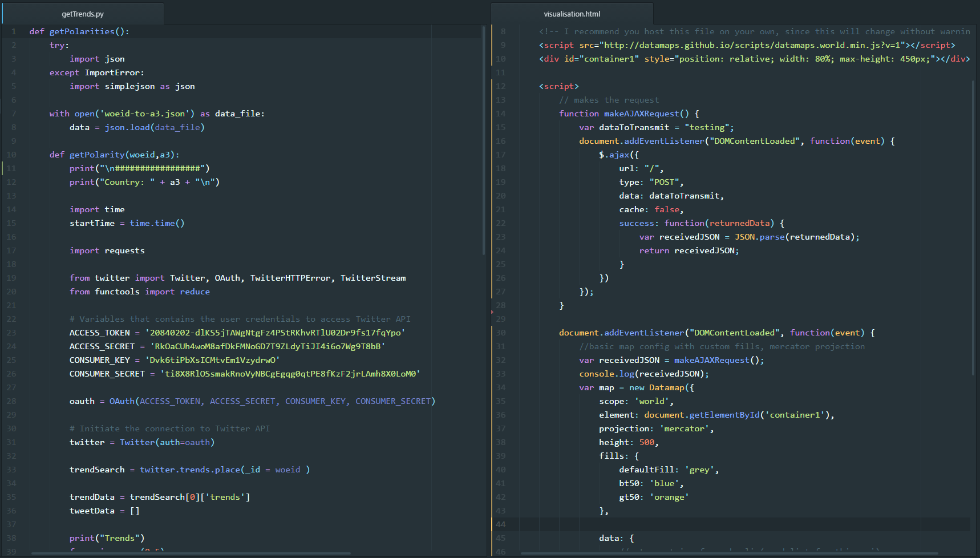Screen dimensions: 980x558
Task: Click the '$.ajax({' call
Action: click(619, 155)
